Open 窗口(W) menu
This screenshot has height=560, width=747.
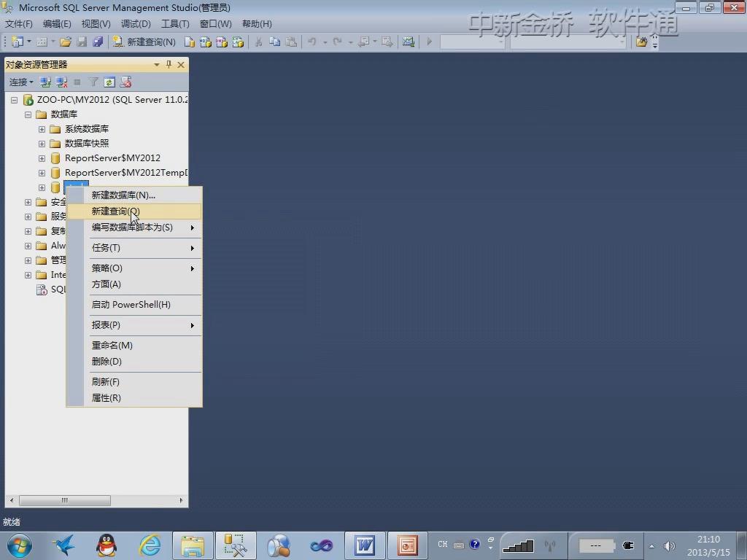[215, 24]
